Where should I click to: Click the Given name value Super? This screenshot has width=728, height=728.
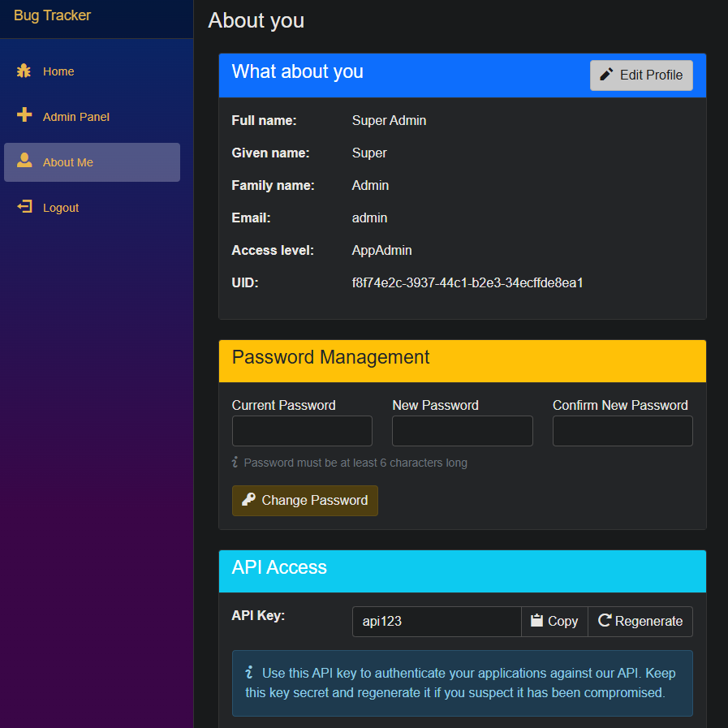point(369,153)
